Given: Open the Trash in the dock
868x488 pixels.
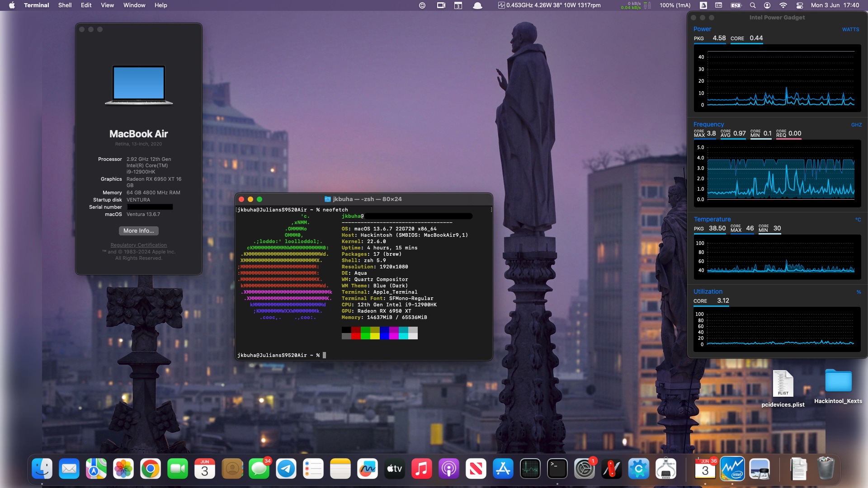Looking at the screenshot, I should click(x=826, y=469).
